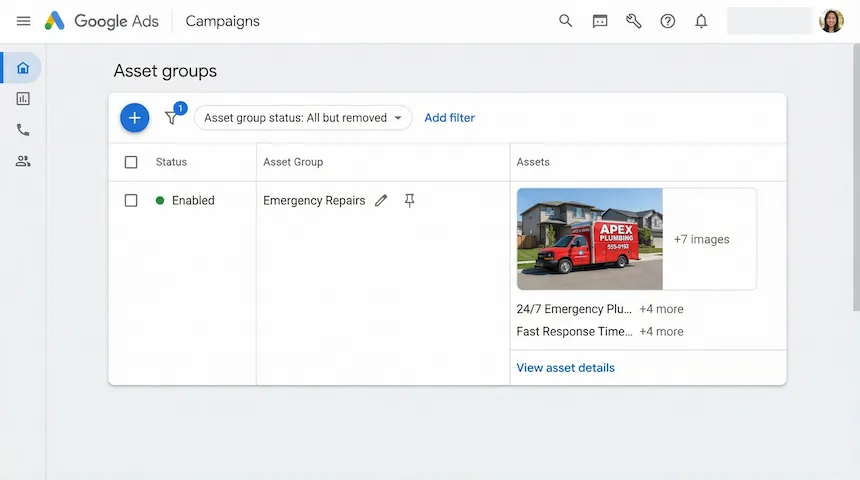Open the Apex Plumbing van thumbnail
860x480 pixels.
(589, 240)
